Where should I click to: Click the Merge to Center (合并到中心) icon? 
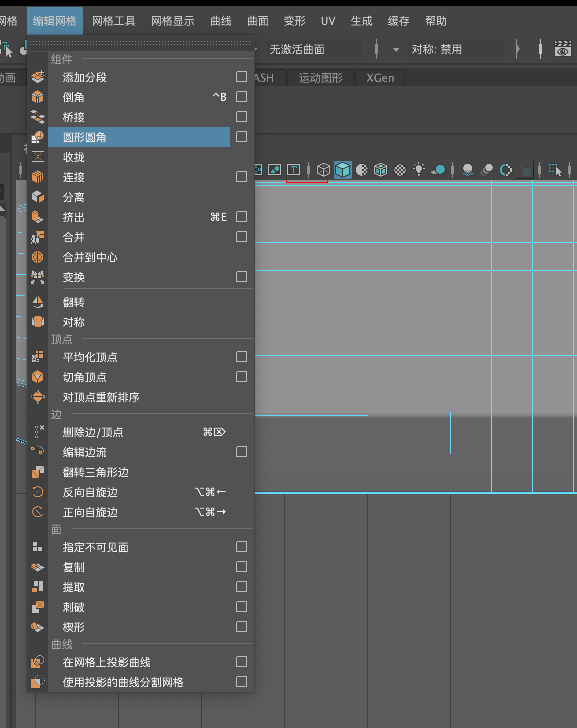pos(38,257)
